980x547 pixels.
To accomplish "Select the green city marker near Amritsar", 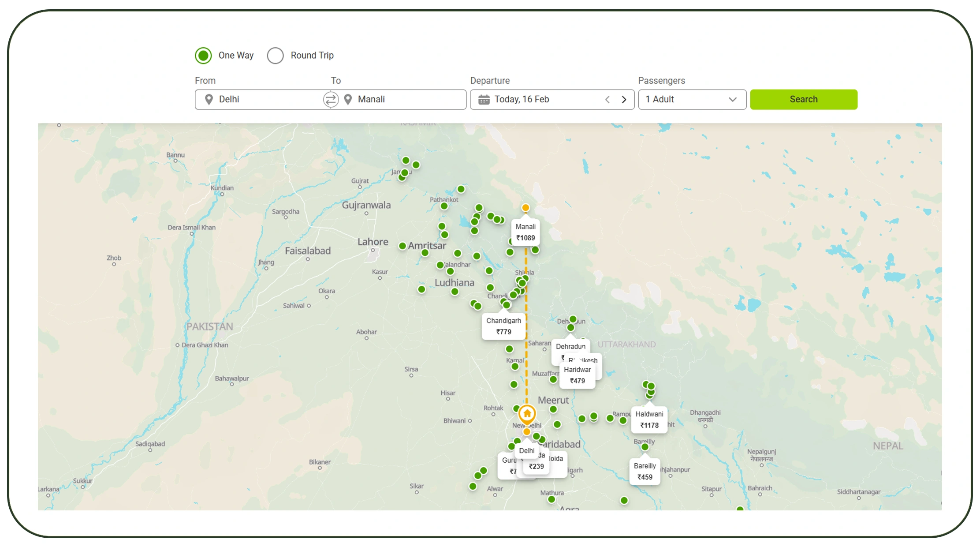I will (402, 245).
